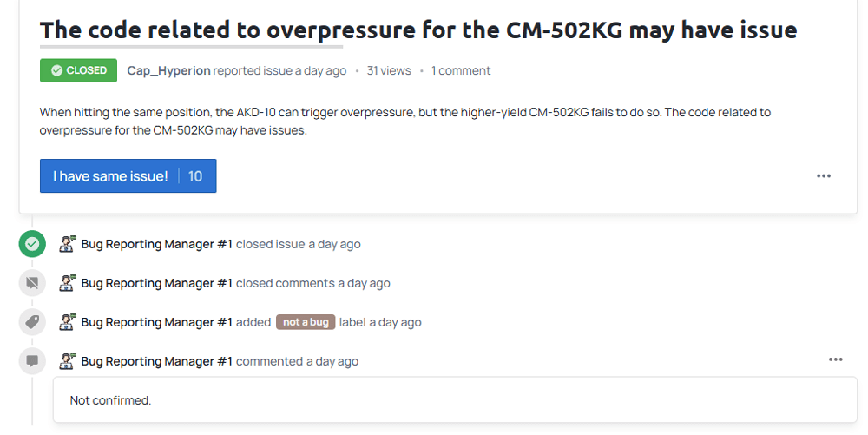Click manager avatar beside the commented entry
This screenshot has height=435, width=868.
(x=68, y=361)
